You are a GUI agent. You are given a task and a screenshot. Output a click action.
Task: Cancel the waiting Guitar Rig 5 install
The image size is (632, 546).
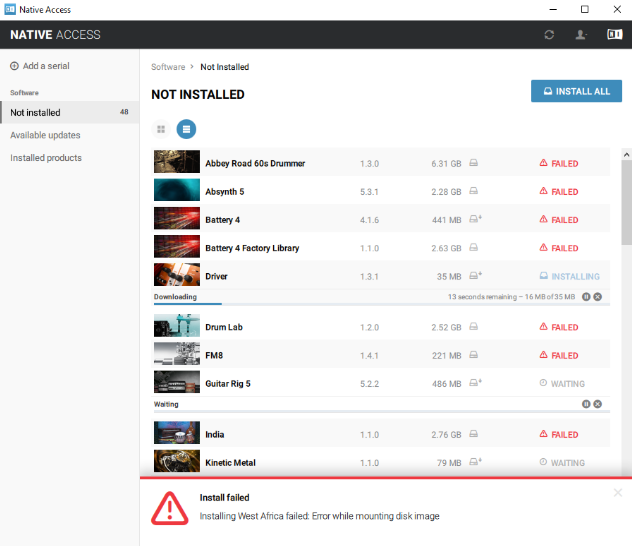pos(598,404)
